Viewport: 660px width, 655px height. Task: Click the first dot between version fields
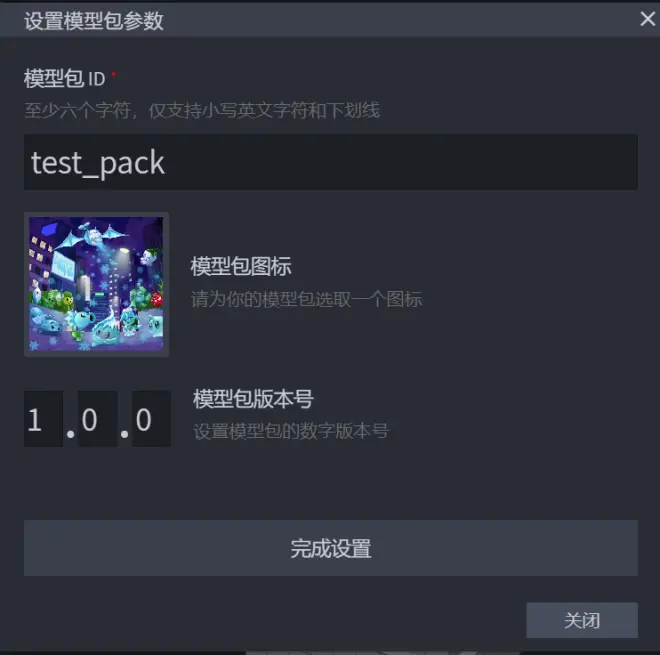[70, 434]
